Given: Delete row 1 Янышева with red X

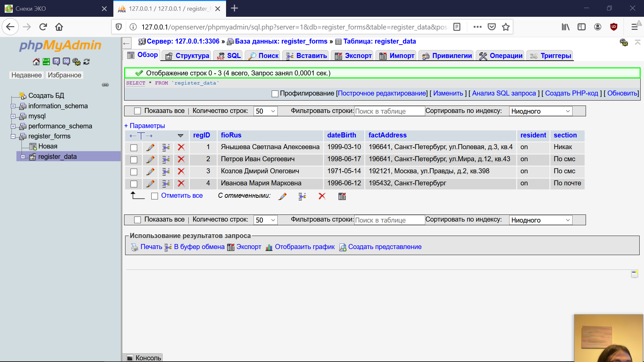Looking at the screenshot, I should pyautogui.click(x=181, y=147).
